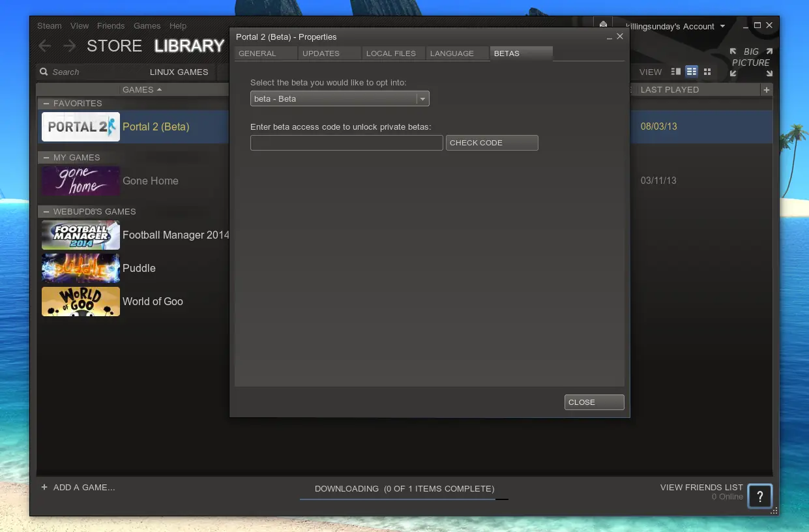The height and width of the screenshot is (532, 809).
Task: Maximize the Steam main window
Action: [x=758, y=25]
